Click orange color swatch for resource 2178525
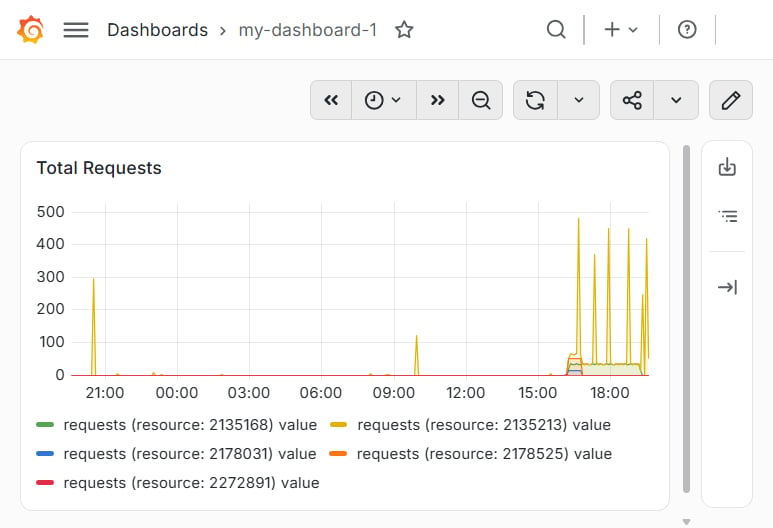This screenshot has width=773, height=528. [338, 454]
